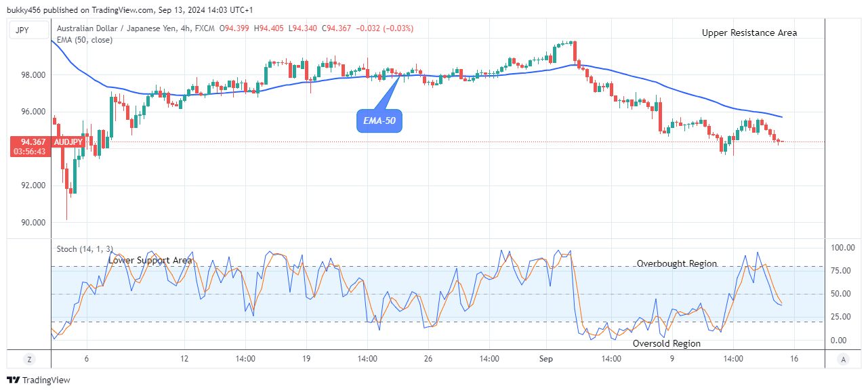Click the TradingView logo at bottom left
868x392 pixels.
[x=38, y=380]
